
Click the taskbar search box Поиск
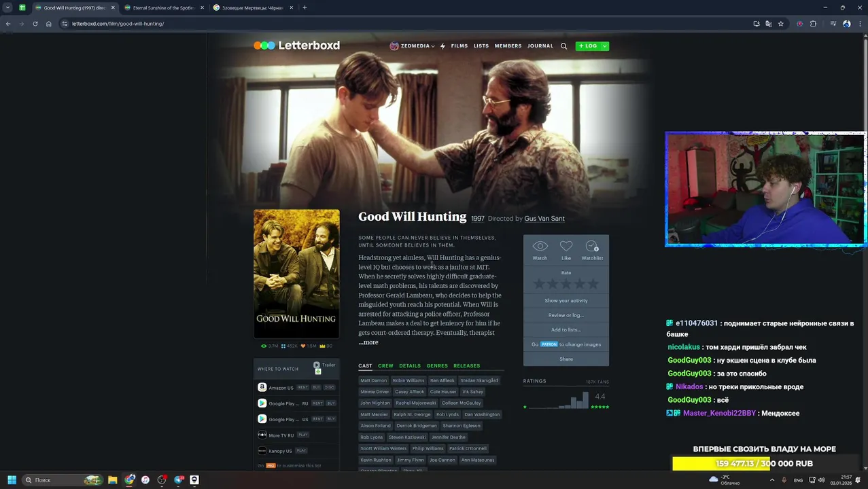[x=63, y=480]
